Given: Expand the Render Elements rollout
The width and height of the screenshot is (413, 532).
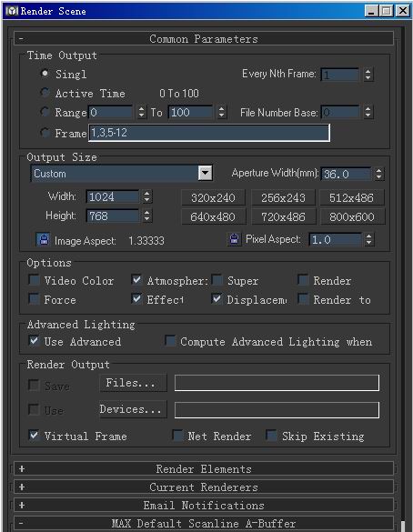Looking at the screenshot, I should click(x=204, y=469).
